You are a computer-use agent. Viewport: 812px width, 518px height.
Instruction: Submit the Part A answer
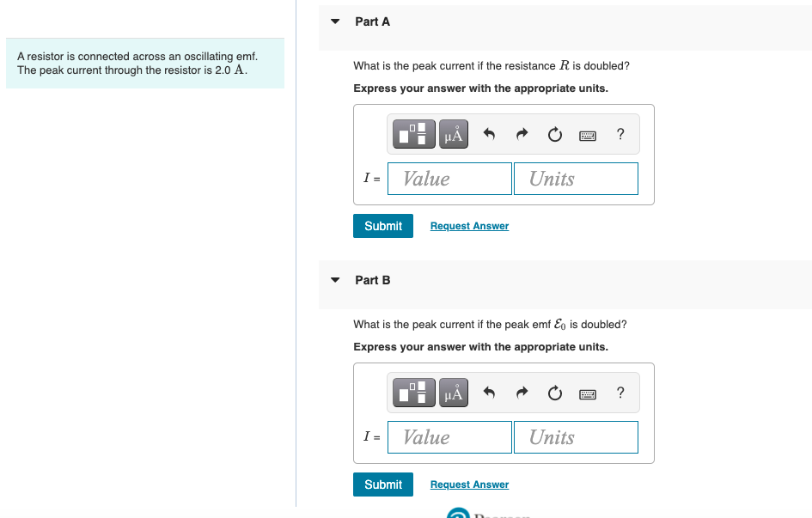[383, 226]
